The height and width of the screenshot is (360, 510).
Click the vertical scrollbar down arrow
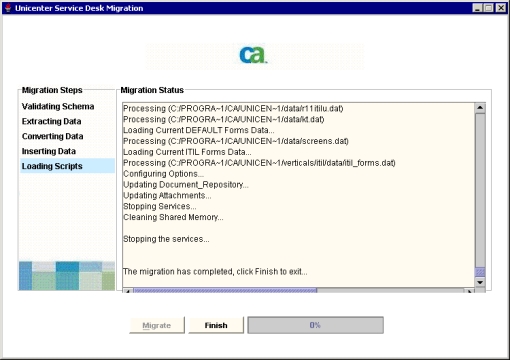coord(480,282)
